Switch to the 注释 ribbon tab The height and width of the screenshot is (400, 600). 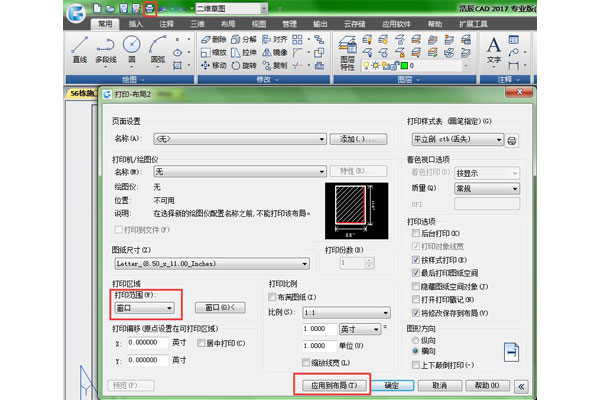(x=166, y=24)
